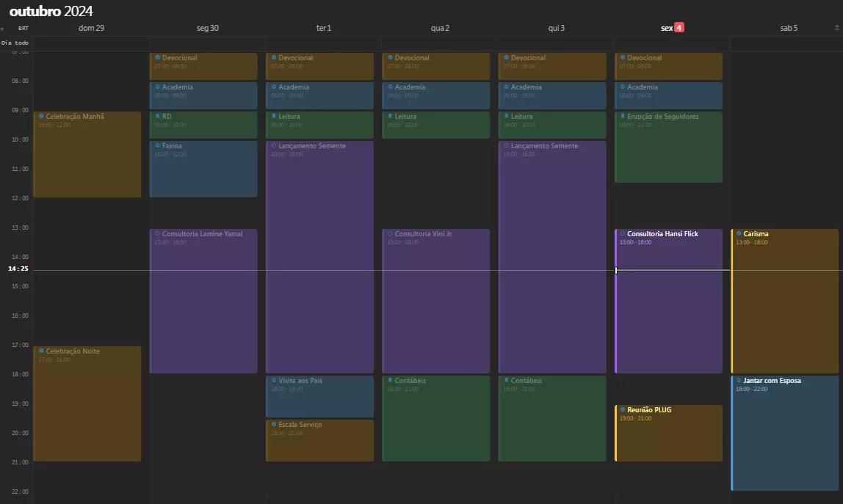Select the sex 4 day header

672,28
